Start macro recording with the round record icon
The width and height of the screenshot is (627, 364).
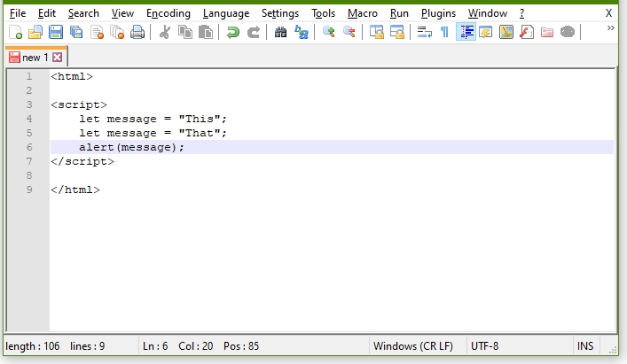(568, 32)
